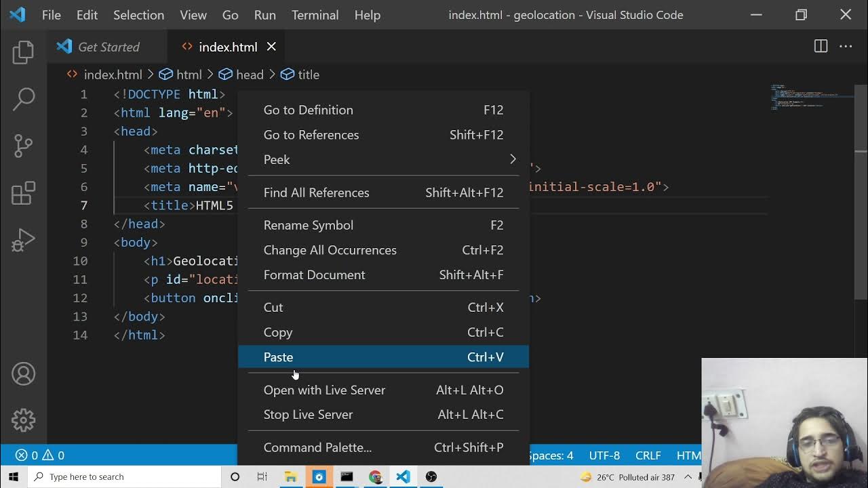Close the index.html tab
868x488 pixels.
[271, 47]
